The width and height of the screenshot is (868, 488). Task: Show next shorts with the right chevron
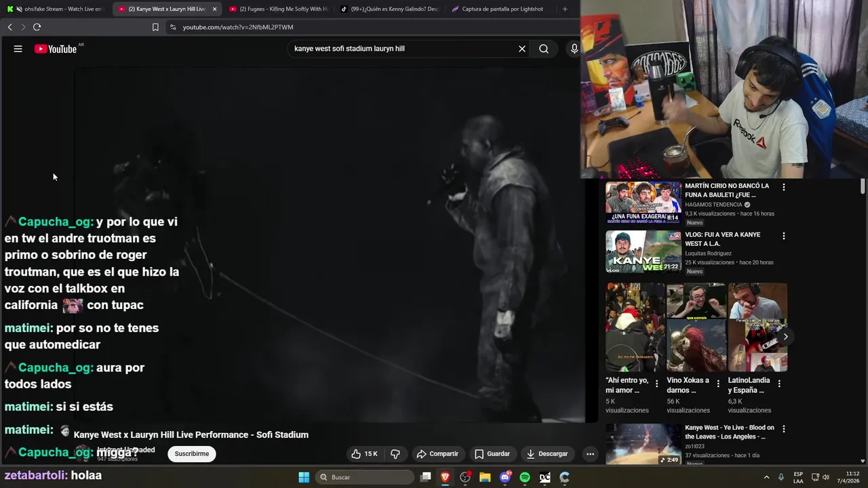click(x=785, y=337)
